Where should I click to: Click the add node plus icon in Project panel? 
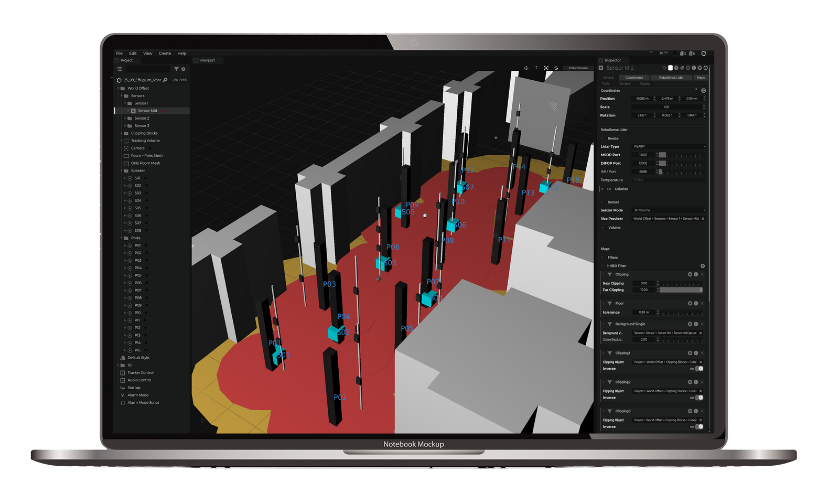pos(183,69)
